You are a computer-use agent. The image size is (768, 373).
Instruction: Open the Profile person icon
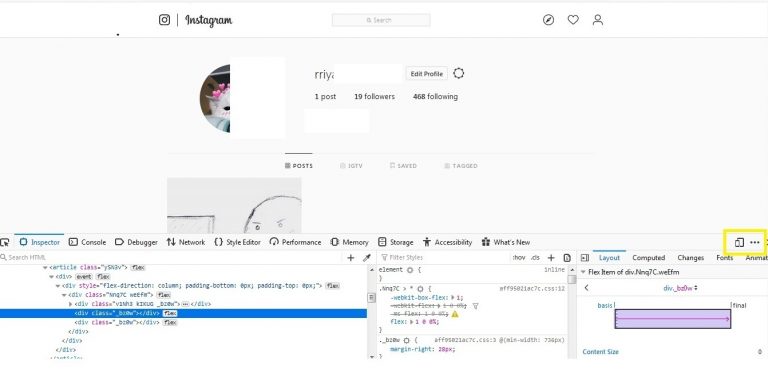(598, 20)
